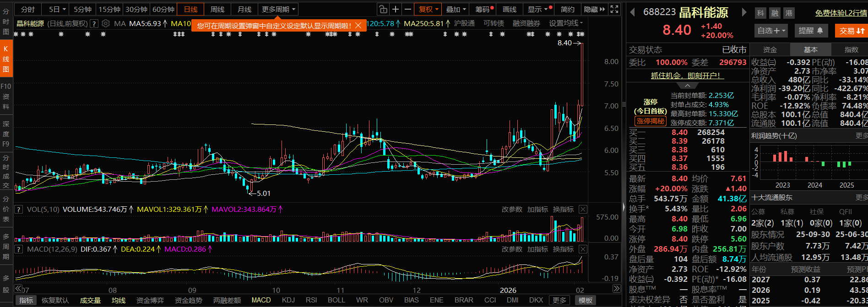Go to next stock with right arrow
The height and width of the screenshot is (307, 868).
[x=744, y=12]
